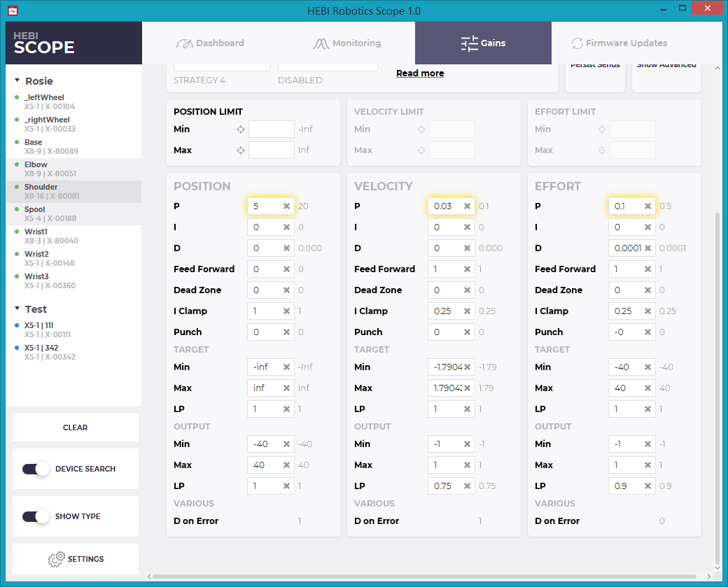This screenshot has height=587, width=728.
Task: Clear the Velocity P gain field
Action: click(x=467, y=206)
